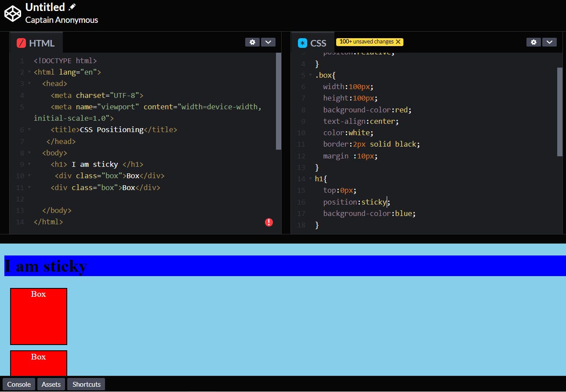Collapse the title fold arrow on line 6

point(29,129)
